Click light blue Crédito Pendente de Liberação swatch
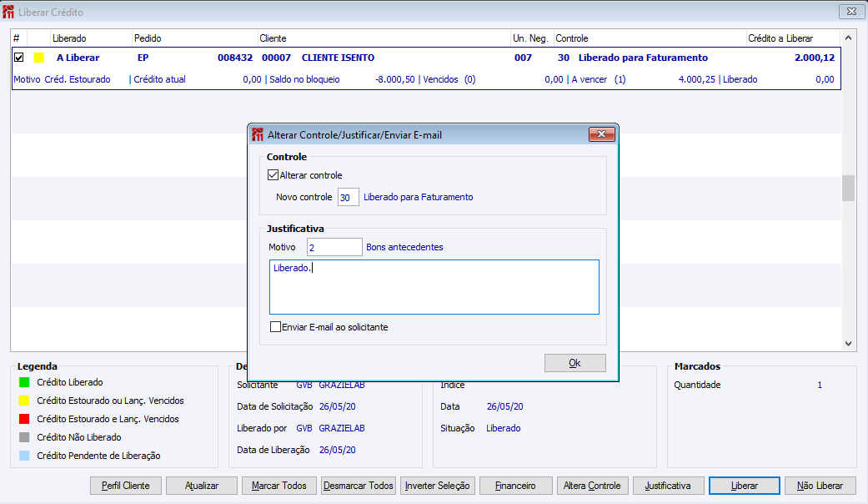 [24, 456]
